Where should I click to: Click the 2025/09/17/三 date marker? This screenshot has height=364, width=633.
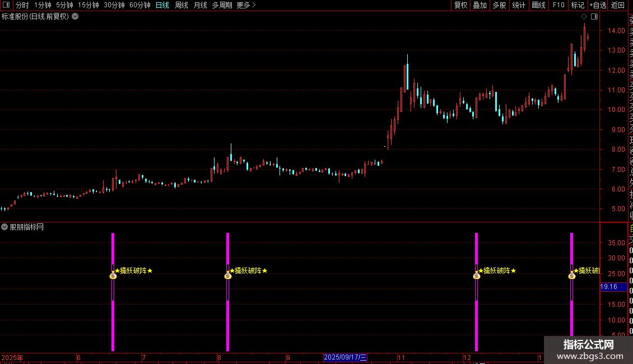click(345, 357)
